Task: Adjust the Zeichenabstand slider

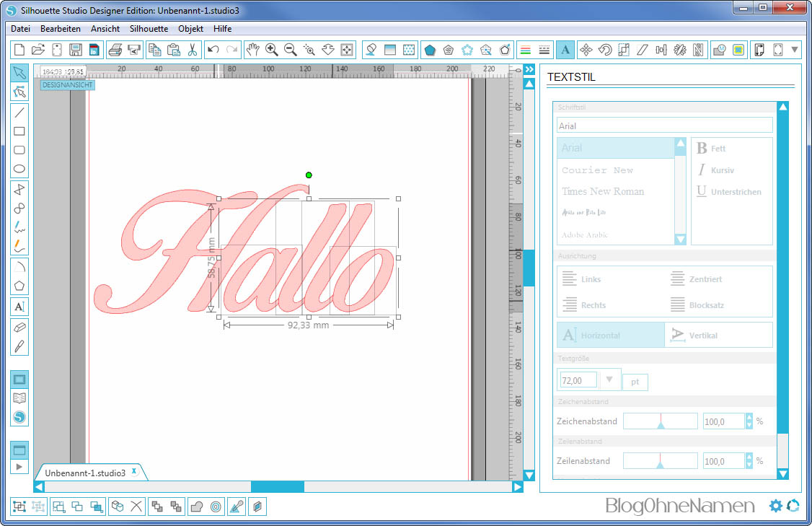Action: 660,421
